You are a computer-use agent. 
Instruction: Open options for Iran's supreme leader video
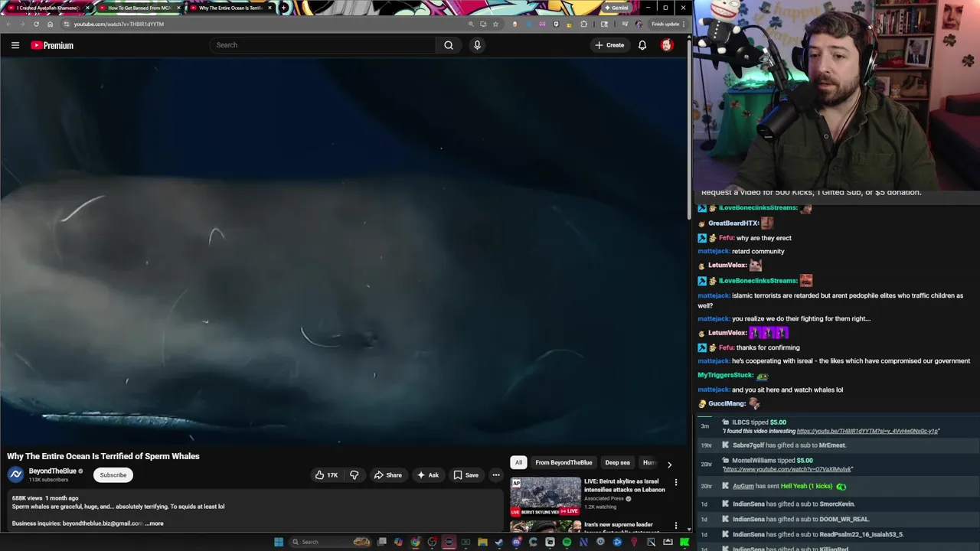click(676, 526)
